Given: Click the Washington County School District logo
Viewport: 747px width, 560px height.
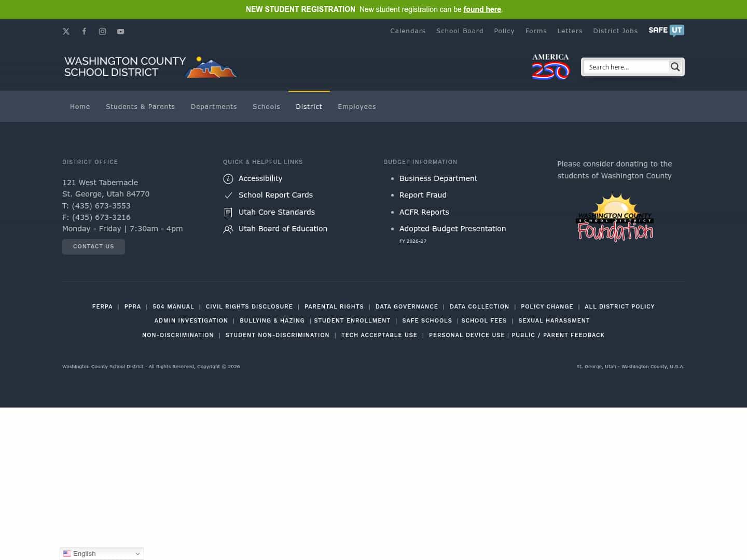Looking at the screenshot, I should coord(150,67).
